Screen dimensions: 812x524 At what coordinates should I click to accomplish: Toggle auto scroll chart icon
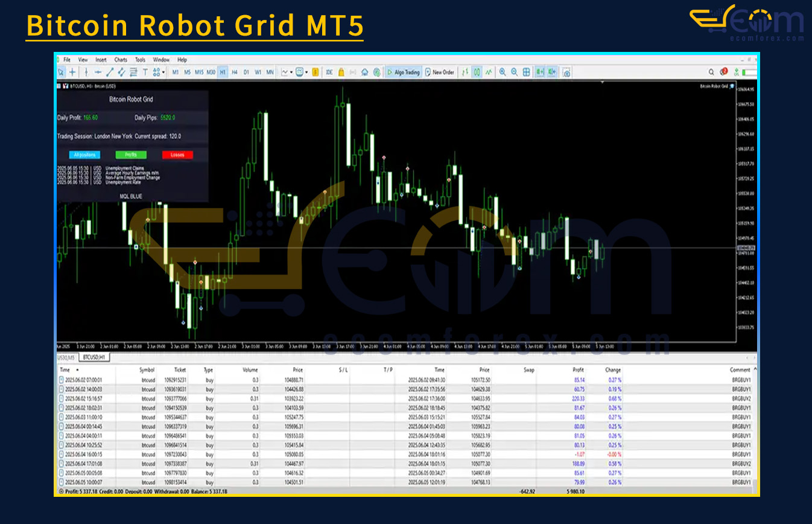tap(540, 72)
